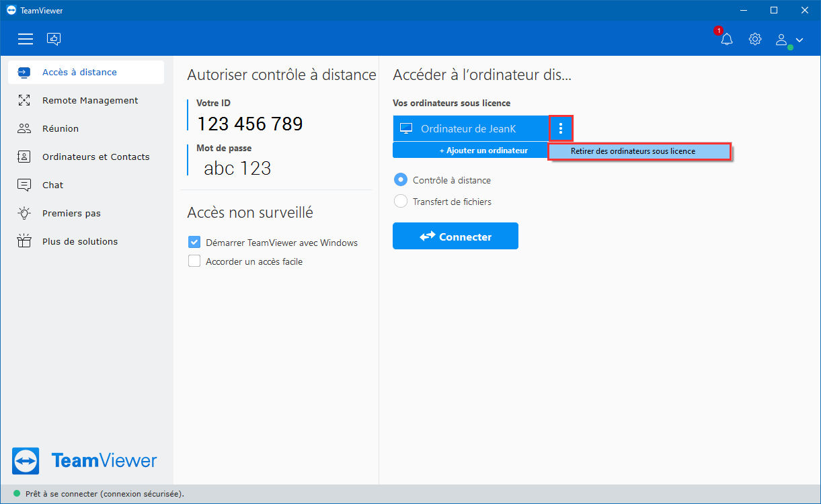Select Transfert de fichiers radio option

pos(400,201)
